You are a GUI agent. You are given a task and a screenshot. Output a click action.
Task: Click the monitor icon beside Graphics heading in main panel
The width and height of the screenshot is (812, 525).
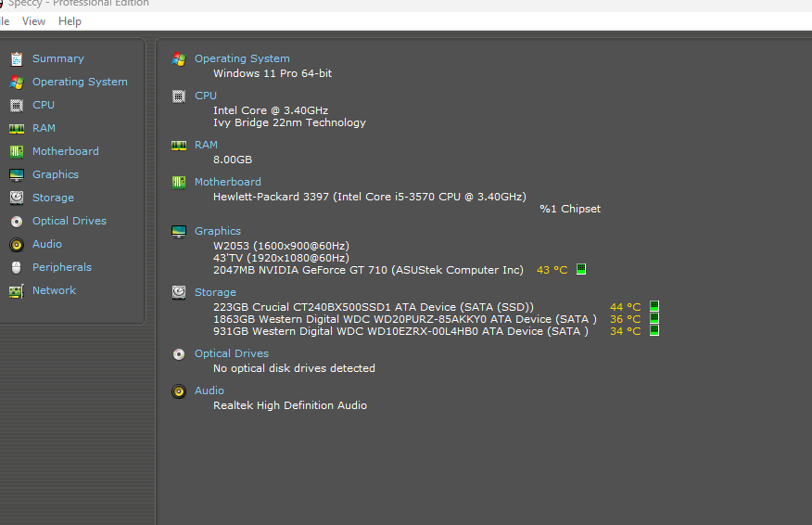pos(179,232)
